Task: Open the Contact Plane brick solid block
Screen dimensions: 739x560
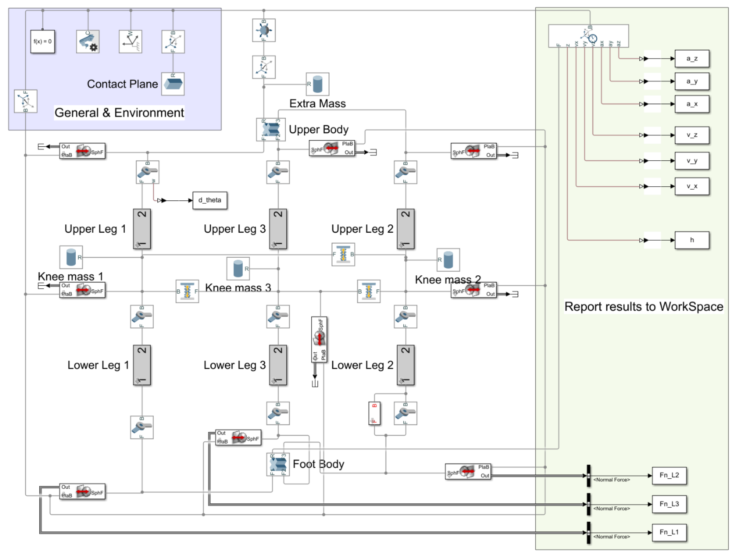Action: 173,84
